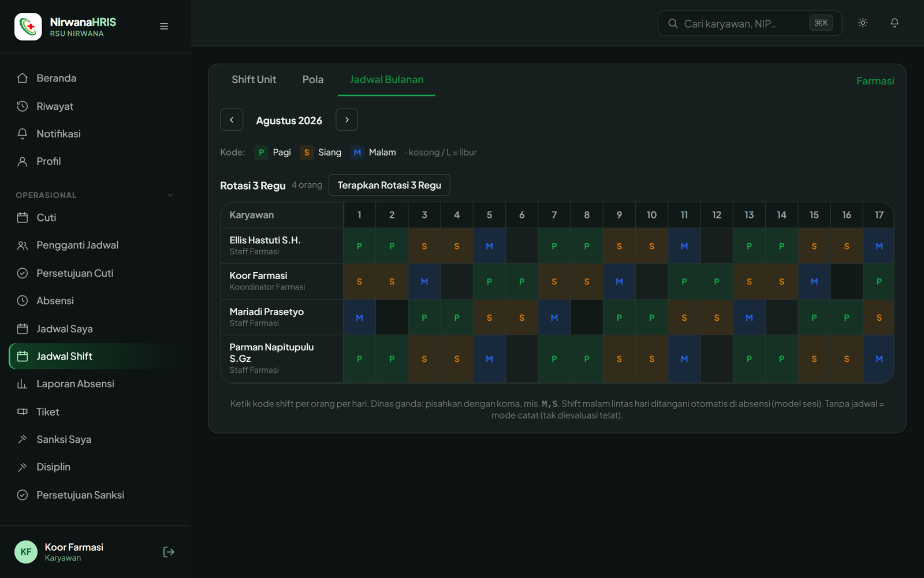
Task: Click Terapkan Rotasi 3 Regu button
Action: 389,185
